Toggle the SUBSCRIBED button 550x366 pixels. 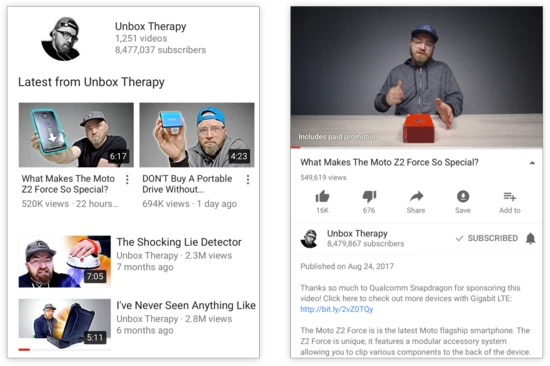point(487,238)
